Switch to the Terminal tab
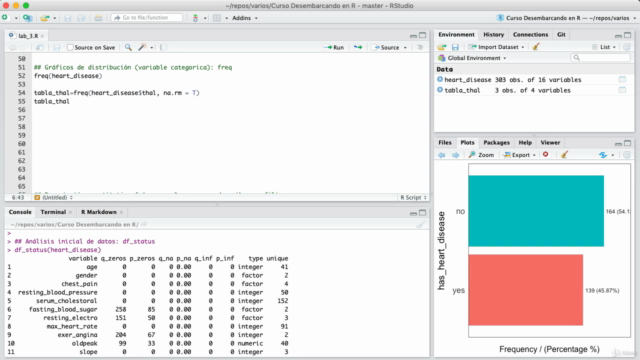Image resolution: width=640 pixels, height=360 pixels. pyautogui.click(x=53, y=212)
